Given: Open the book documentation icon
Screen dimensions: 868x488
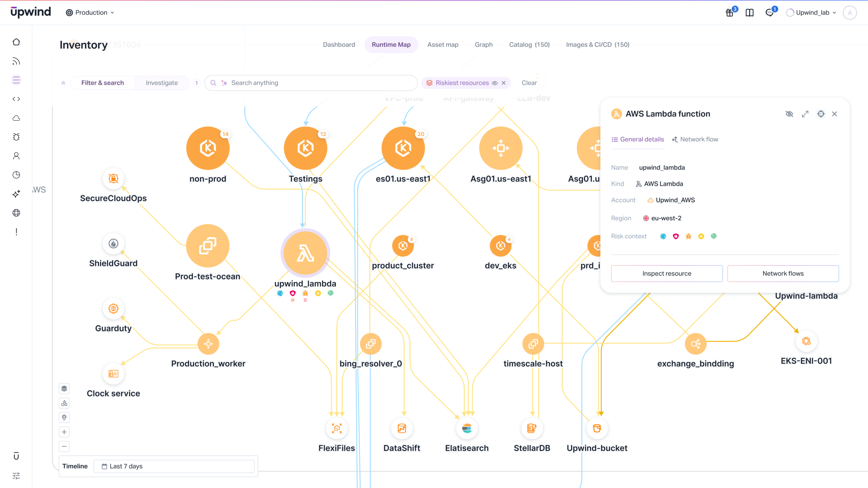Looking at the screenshot, I should [x=750, y=13].
